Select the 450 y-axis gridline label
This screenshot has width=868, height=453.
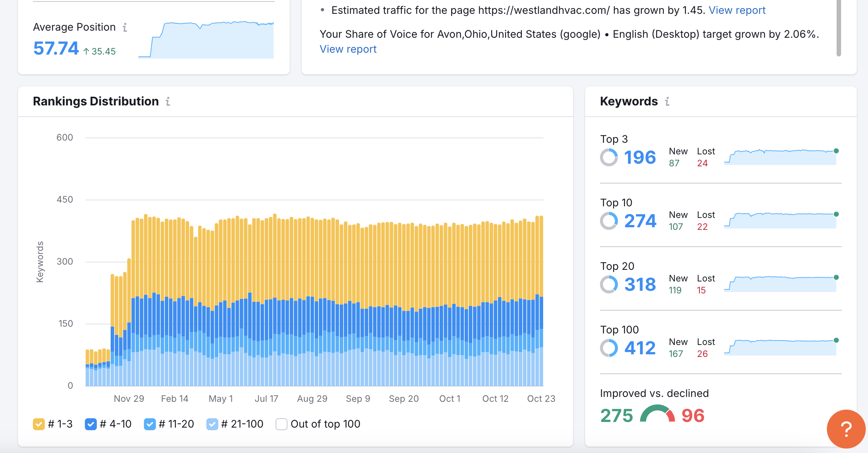pyautogui.click(x=65, y=200)
